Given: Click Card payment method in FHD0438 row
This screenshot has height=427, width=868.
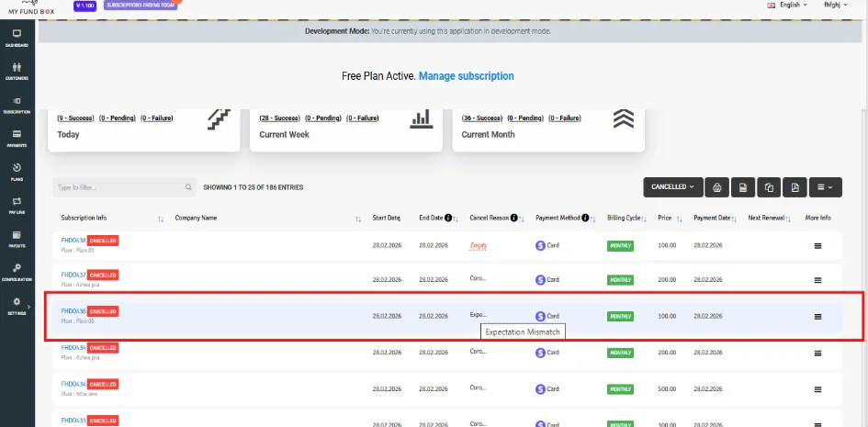Looking at the screenshot, I should pos(547,245).
